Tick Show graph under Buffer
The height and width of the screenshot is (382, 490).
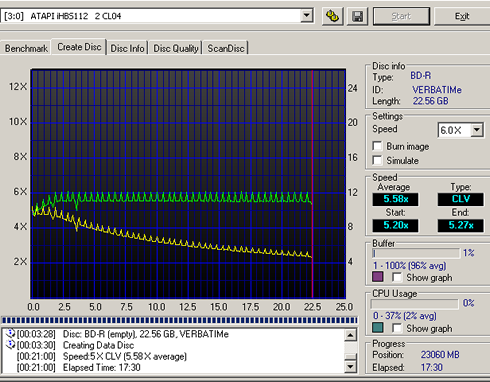tap(397, 277)
